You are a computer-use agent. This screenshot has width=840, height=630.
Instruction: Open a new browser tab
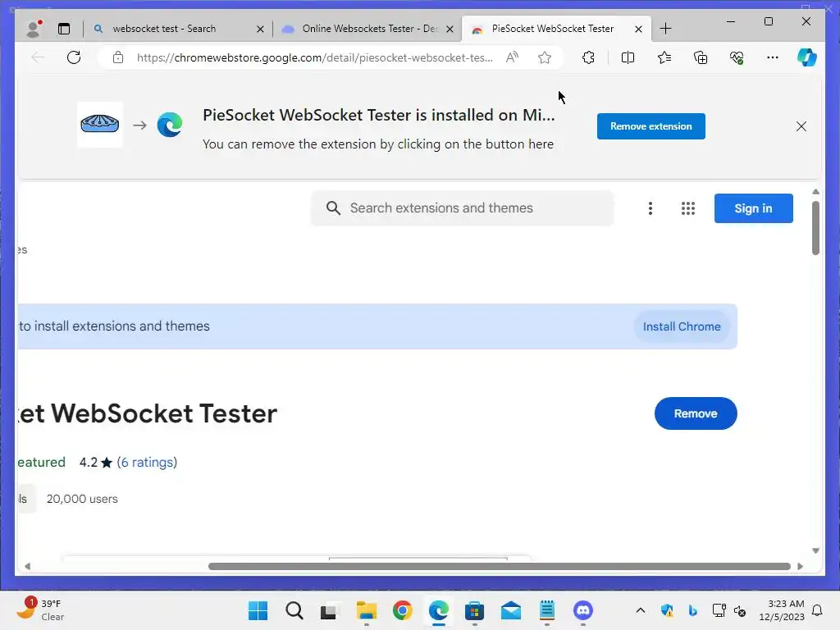[665, 29]
